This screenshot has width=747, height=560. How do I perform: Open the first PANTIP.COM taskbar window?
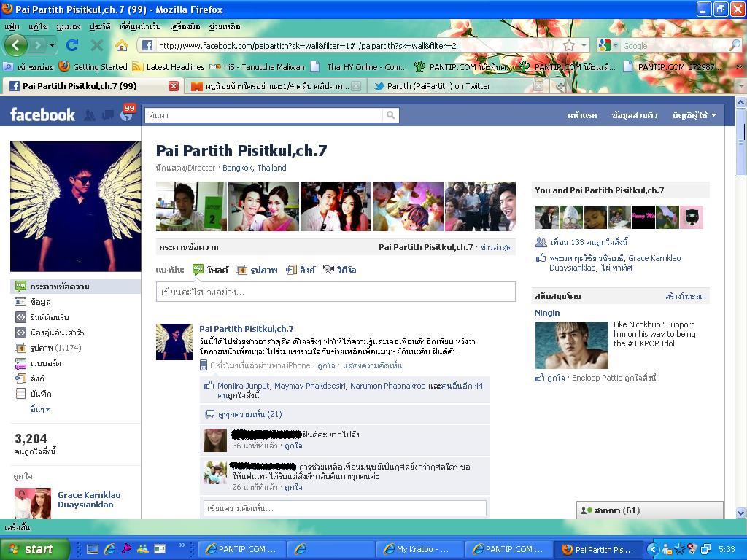click(241, 549)
